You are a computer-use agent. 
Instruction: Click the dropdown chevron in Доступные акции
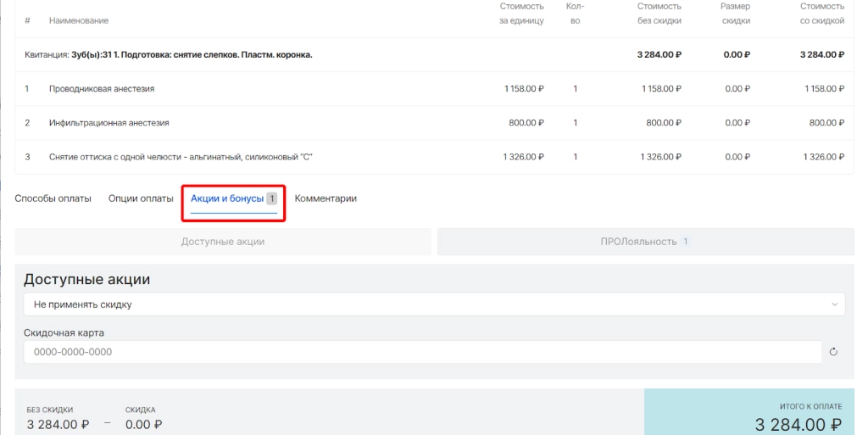click(x=835, y=304)
